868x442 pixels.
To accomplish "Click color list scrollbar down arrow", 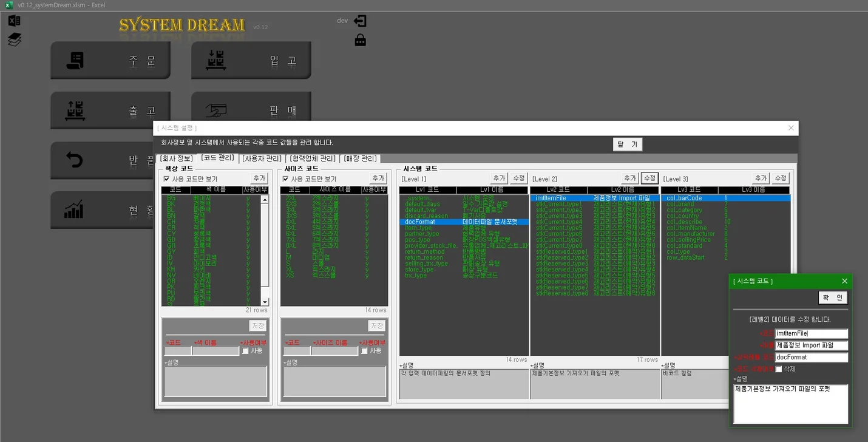I will 265,302.
